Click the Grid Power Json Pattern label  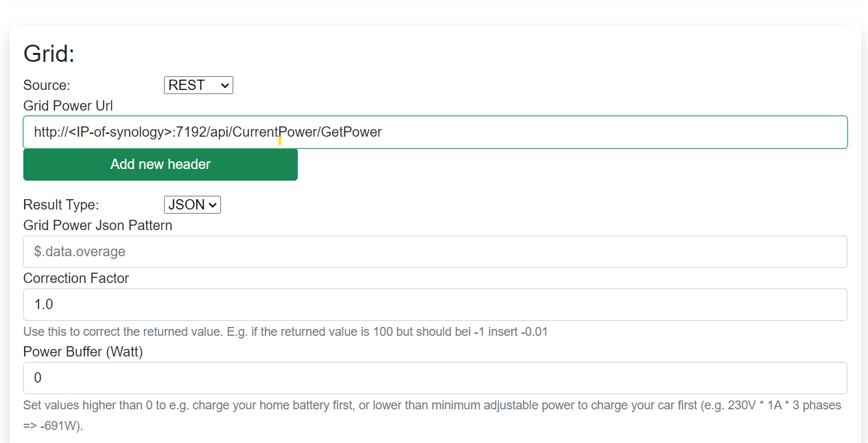pyautogui.click(x=97, y=225)
